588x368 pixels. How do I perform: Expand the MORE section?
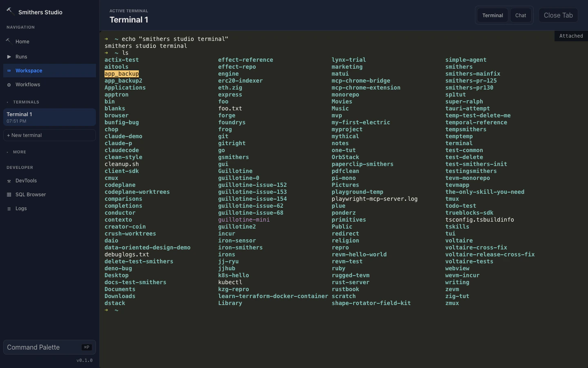point(20,152)
